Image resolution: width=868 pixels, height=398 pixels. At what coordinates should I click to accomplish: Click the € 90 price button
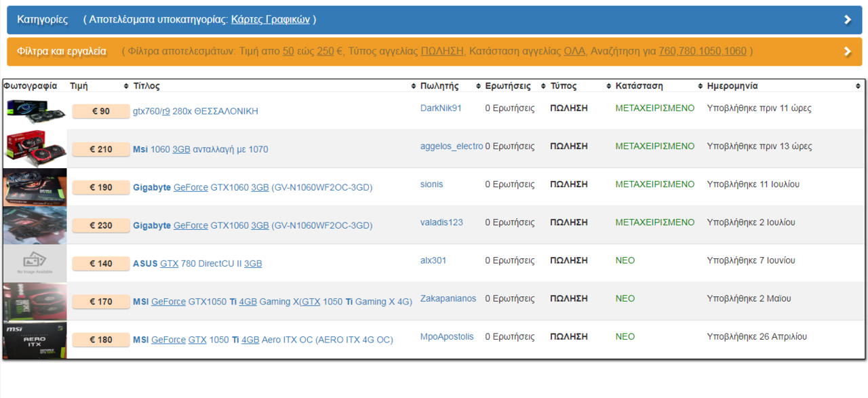tap(100, 111)
